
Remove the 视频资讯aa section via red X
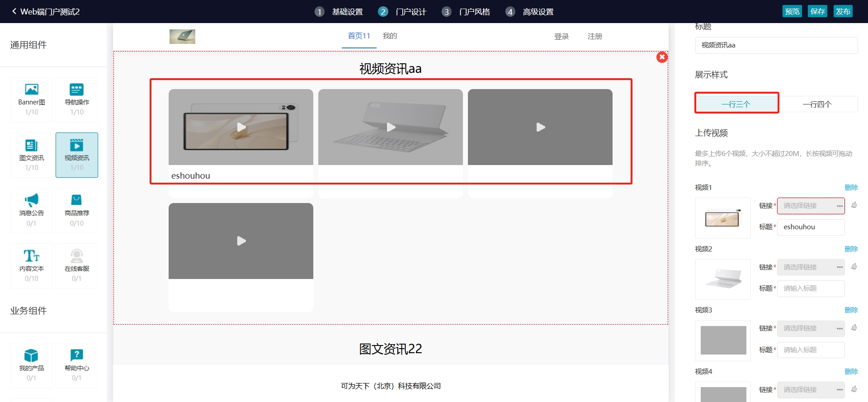(x=662, y=57)
